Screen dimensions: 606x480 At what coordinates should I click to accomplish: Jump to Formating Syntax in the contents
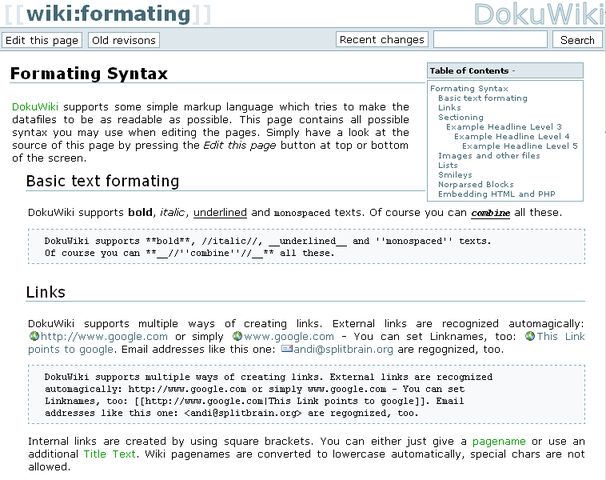(469, 89)
